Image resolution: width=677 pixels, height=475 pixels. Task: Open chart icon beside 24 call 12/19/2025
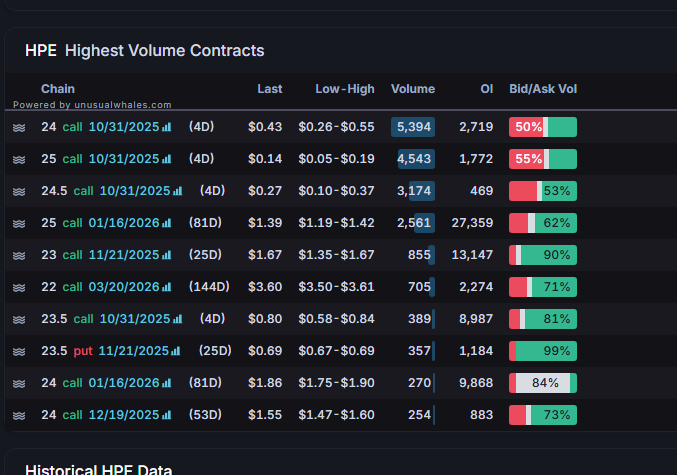coord(167,415)
